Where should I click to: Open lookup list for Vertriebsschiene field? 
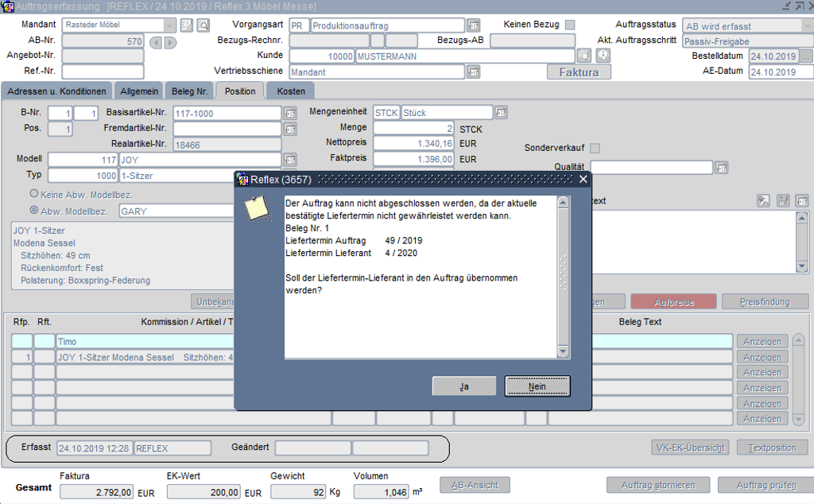pyautogui.click(x=473, y=72)
